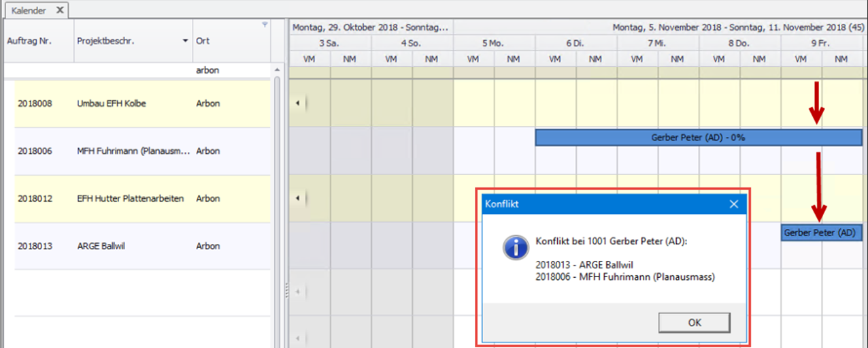Click 'ARGE Ballwil' in the project list
The image size is (868, 348).
pos(102,246)
